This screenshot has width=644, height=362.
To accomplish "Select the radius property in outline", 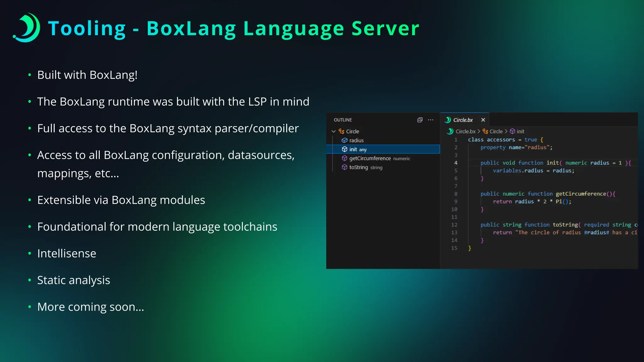I will click(383, 140).
